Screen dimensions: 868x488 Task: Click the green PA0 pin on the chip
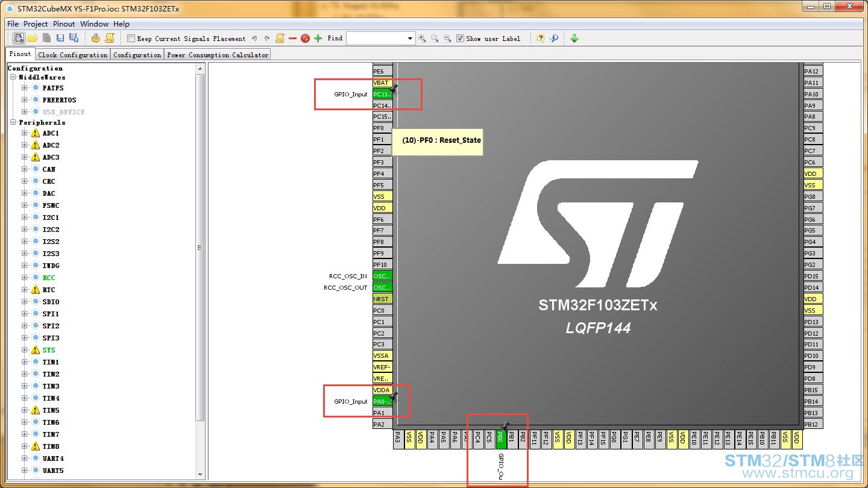pyautogui.click(x=383, y=401)
